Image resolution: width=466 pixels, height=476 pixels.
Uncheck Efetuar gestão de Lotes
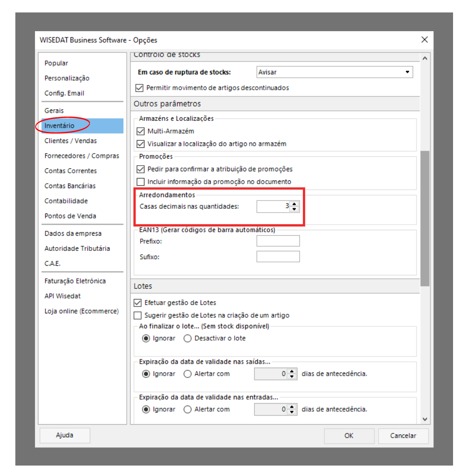tap(138, 303)
